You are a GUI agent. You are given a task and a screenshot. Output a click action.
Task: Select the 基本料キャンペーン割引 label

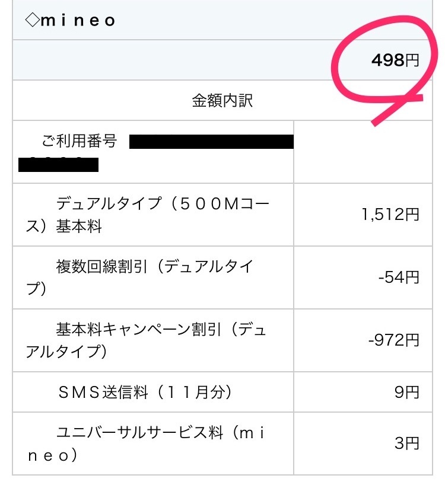point(148,340)
